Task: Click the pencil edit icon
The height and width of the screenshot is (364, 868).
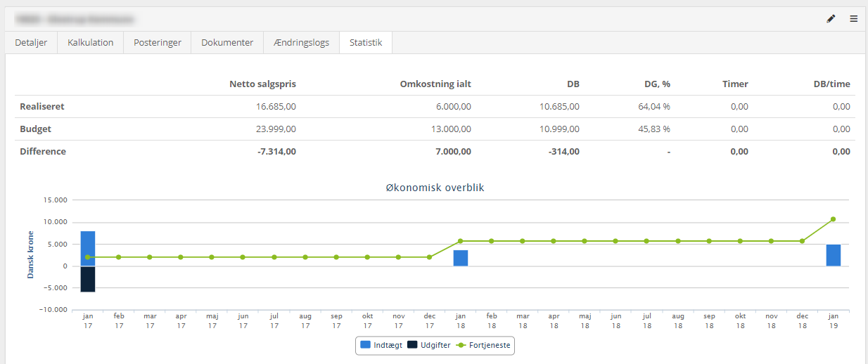Action: pos(831,19)
